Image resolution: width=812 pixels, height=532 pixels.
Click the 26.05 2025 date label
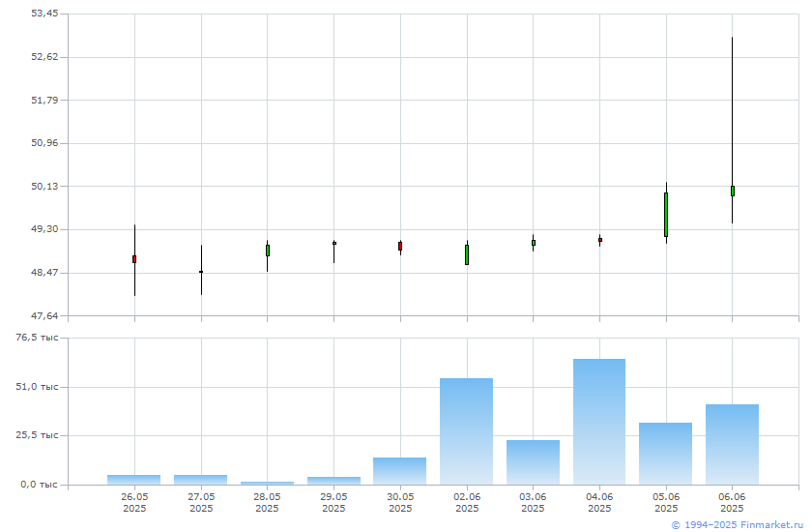134,502
